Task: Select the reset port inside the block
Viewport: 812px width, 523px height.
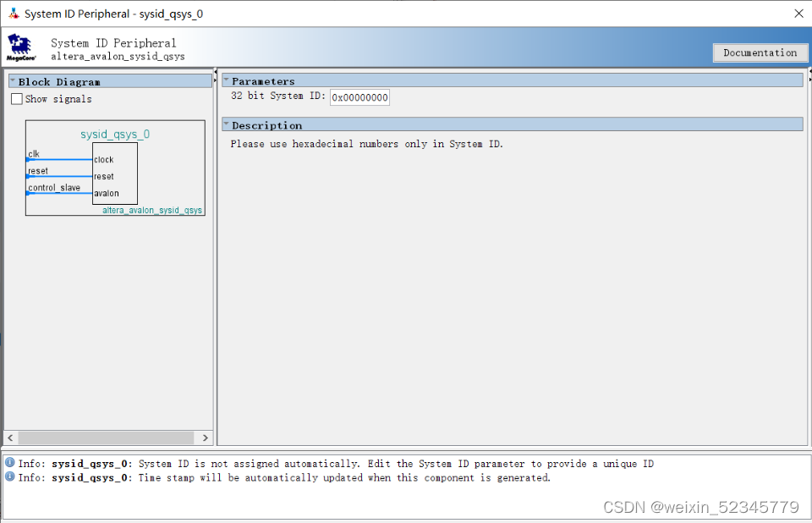Action: pos(103,176)
